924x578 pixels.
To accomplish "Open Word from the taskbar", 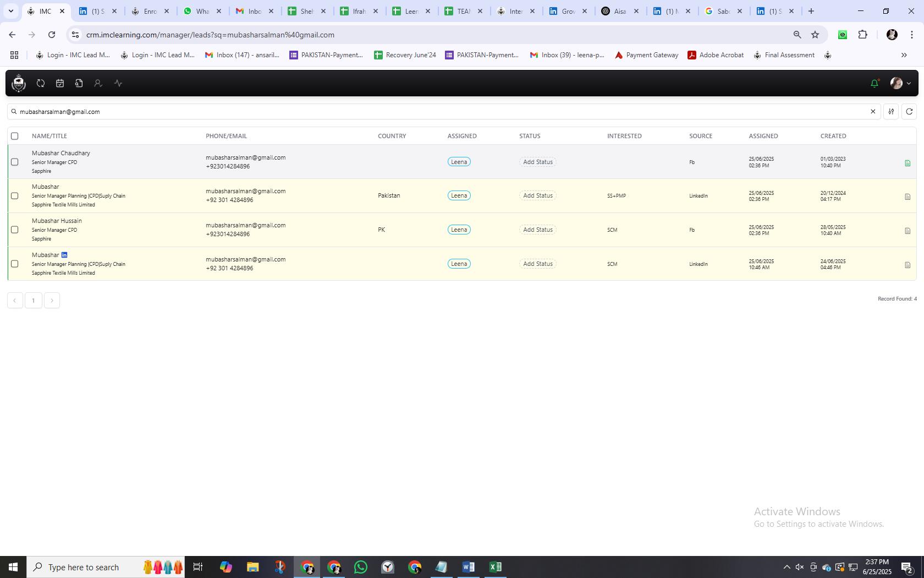I will pos(468,567).
